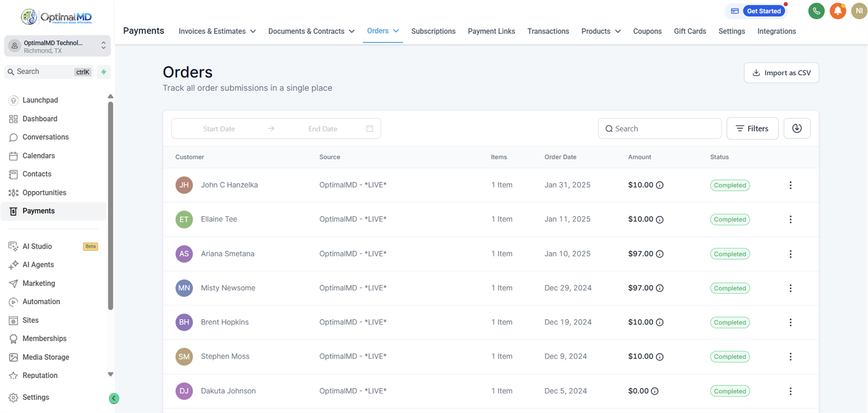Open the orange notifications bell
Screen dimensions: 868x413
tap(838, 11)
